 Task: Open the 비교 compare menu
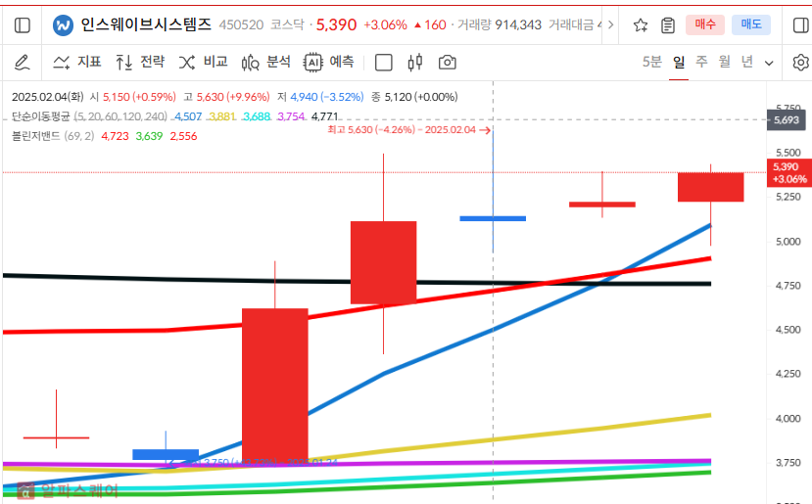click(x=203, y=62)
